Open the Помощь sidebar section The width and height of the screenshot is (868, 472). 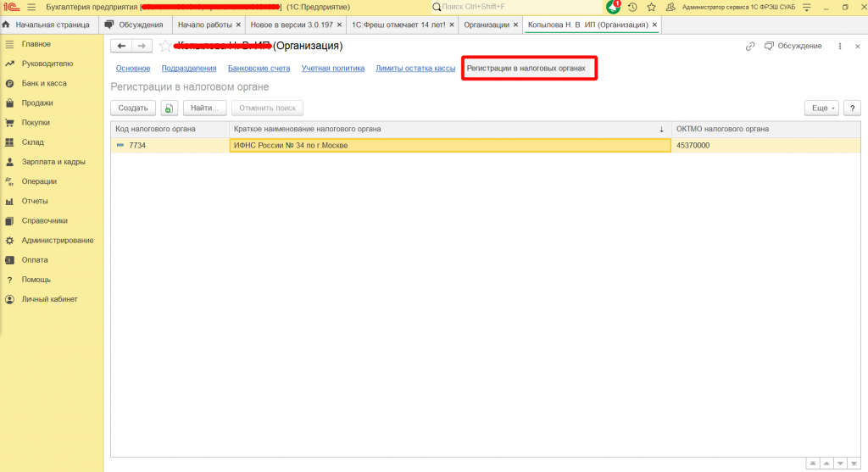36,280
